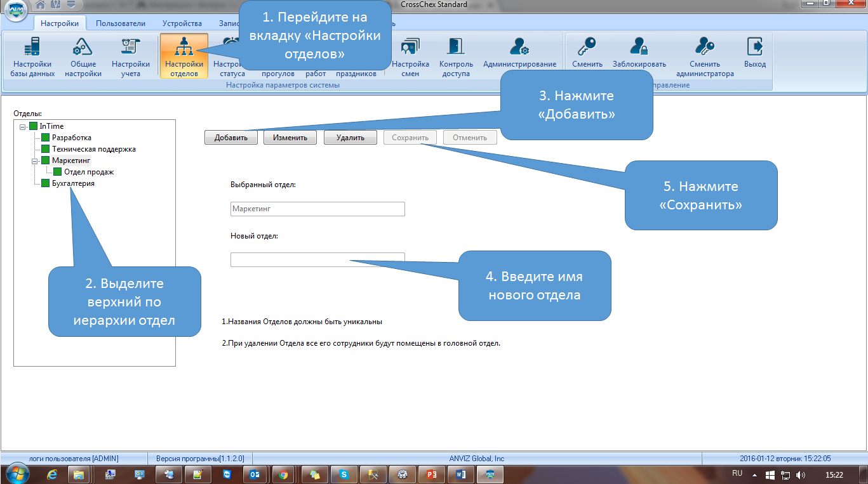Open database settings (Настройки базы данных)

point(32,56)
